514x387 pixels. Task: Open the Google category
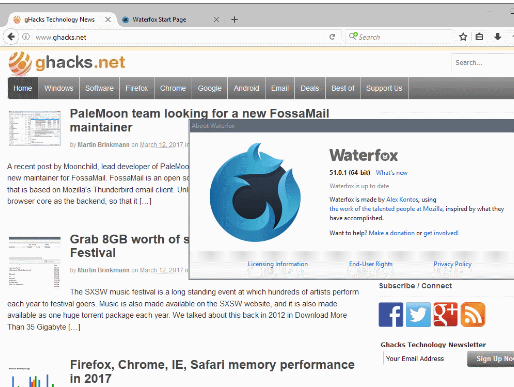pos(209,88)
